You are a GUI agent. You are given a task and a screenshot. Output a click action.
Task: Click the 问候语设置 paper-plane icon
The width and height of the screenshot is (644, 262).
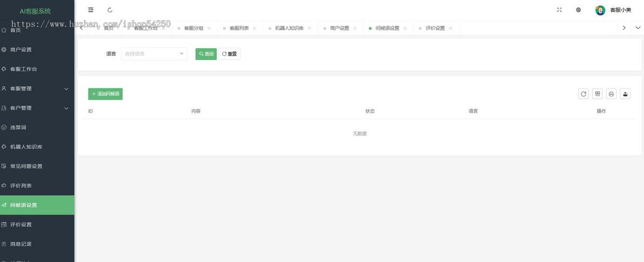[4, 205]
